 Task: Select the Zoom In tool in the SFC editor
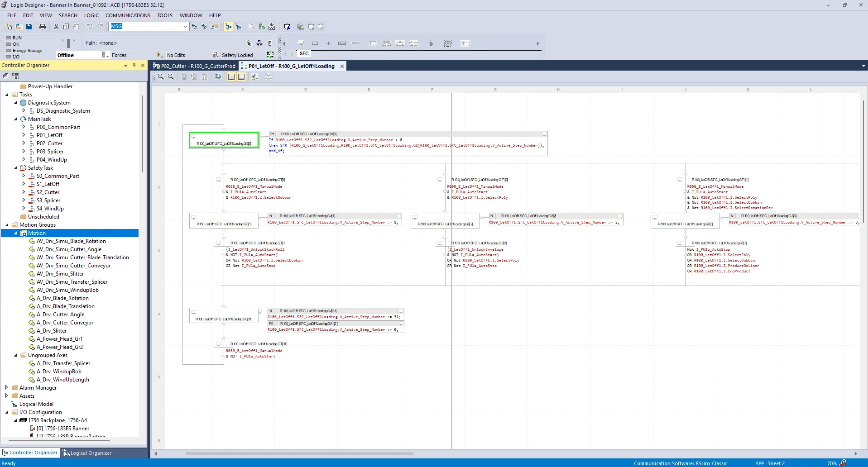161,76
